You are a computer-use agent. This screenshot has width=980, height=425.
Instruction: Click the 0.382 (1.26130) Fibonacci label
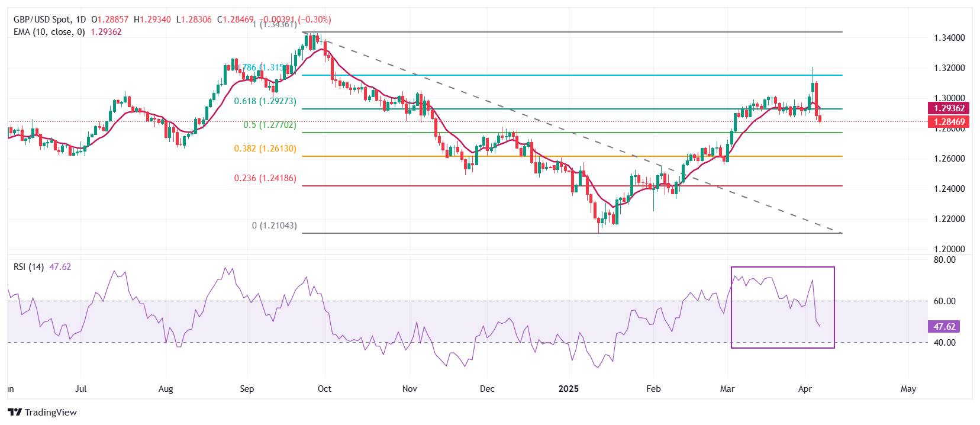coord(265,149)
